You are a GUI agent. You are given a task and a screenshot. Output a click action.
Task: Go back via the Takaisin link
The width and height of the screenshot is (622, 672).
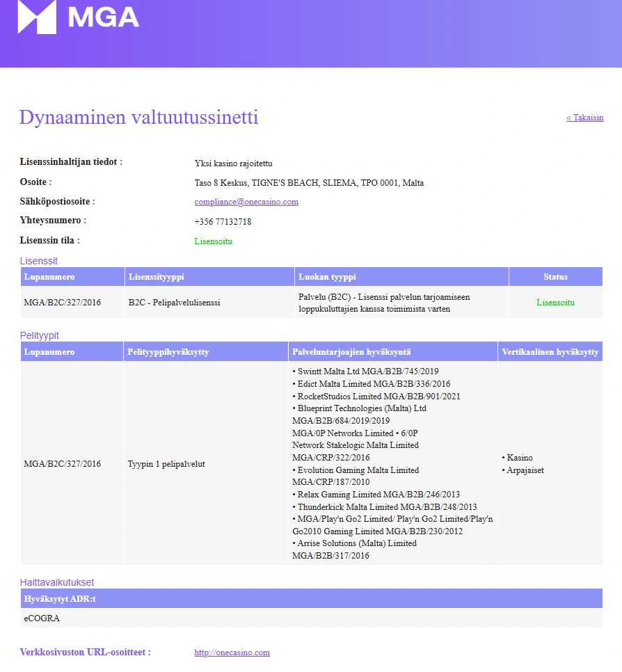(584, 118)
